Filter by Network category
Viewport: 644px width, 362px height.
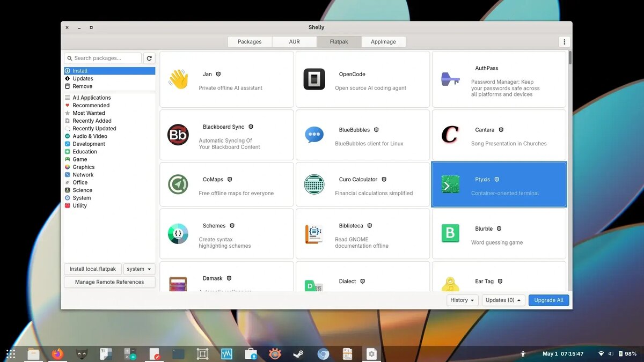(x=109, y=175)
